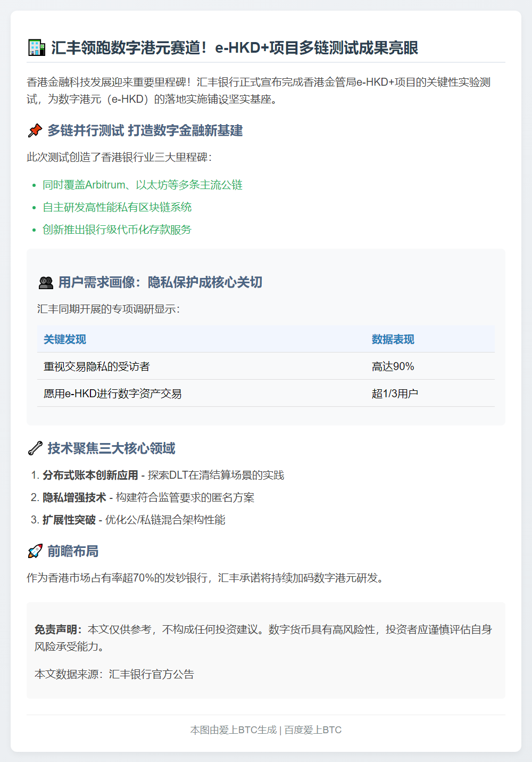Viewport: 532px width, 762px height.
Task: Click table cell 高达90%
Action: pos(393,366)
